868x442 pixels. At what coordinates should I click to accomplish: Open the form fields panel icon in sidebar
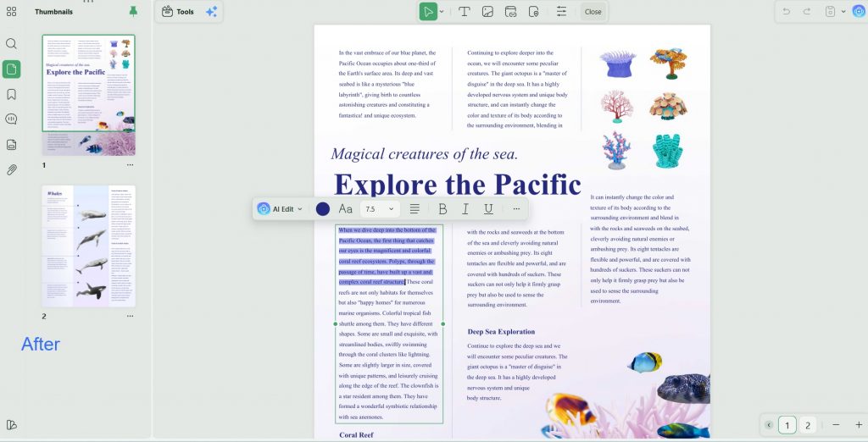point(11,145)
